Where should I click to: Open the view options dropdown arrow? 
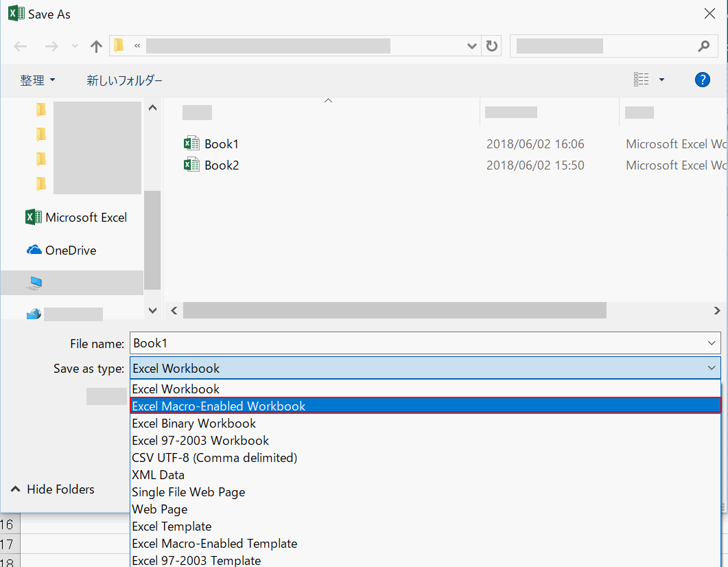661,80
